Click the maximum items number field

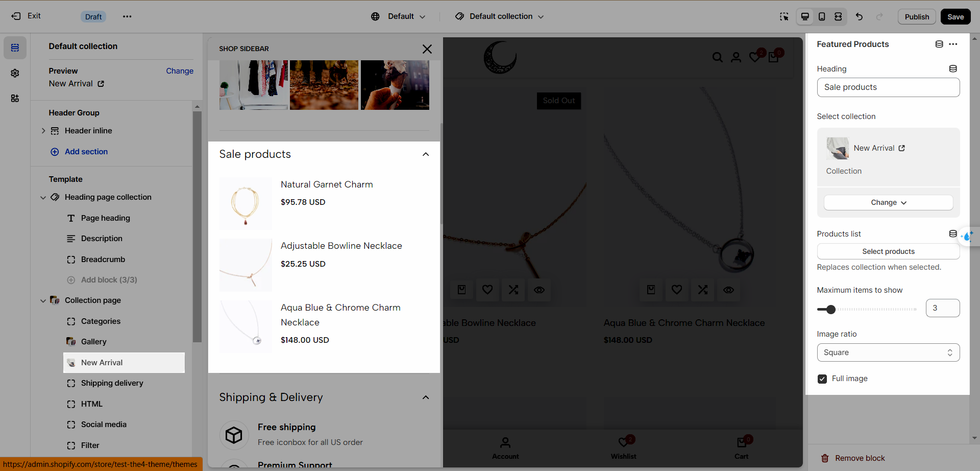coord(942,308)
